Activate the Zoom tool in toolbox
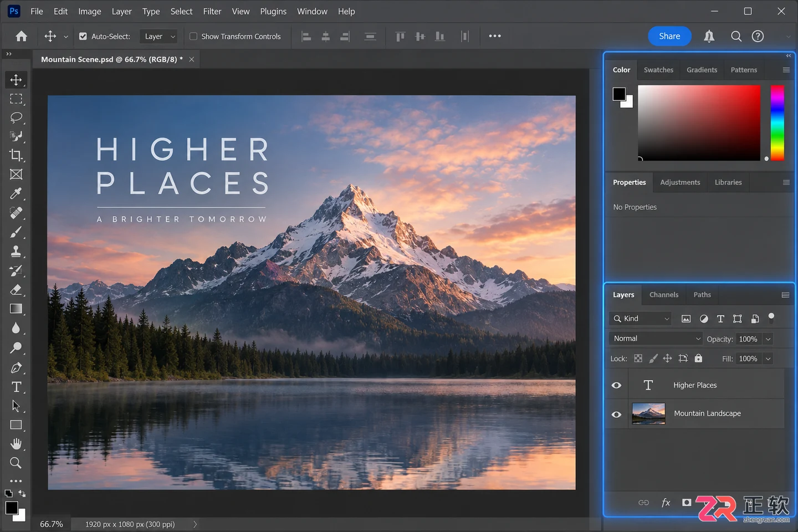 pyautogui.click(x=16, y=463)
